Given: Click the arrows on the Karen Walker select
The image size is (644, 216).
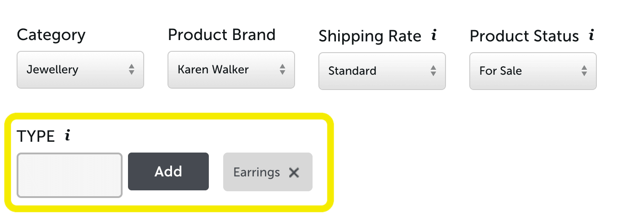Looking at the screenshot, I should [282, 69].
